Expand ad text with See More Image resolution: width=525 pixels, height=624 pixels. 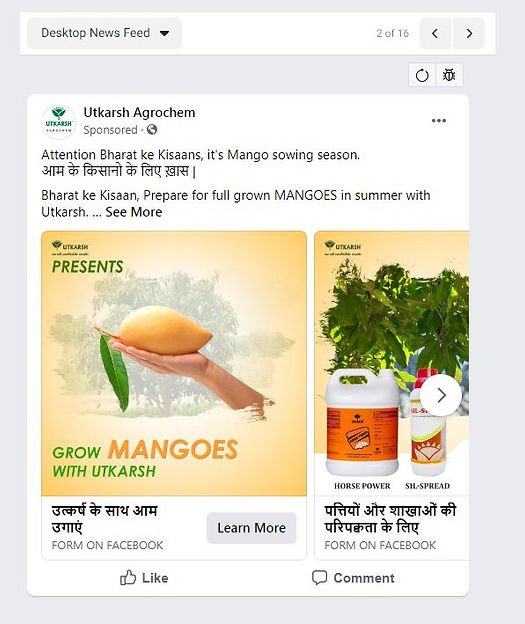tap(134, 212)
